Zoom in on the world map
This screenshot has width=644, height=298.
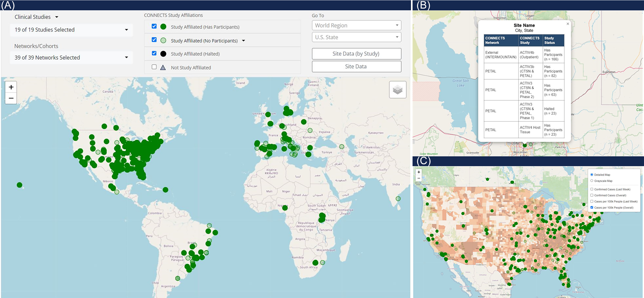coord(11,87)
